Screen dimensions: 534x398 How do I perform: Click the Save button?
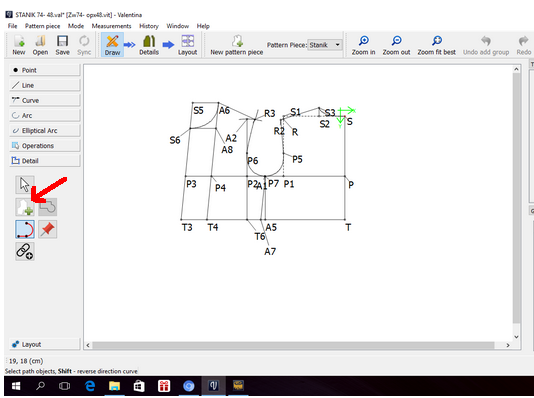pyautogui.click(x=62, y=45)
